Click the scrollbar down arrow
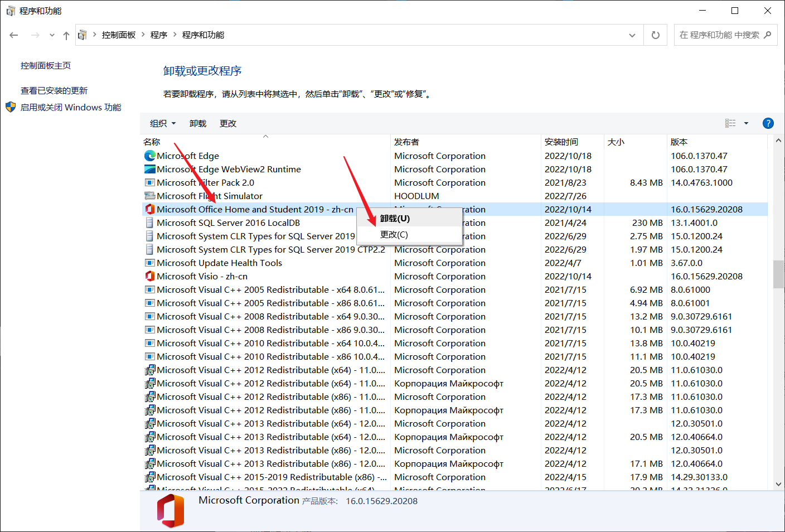The image size is (785, 532). 779,485
